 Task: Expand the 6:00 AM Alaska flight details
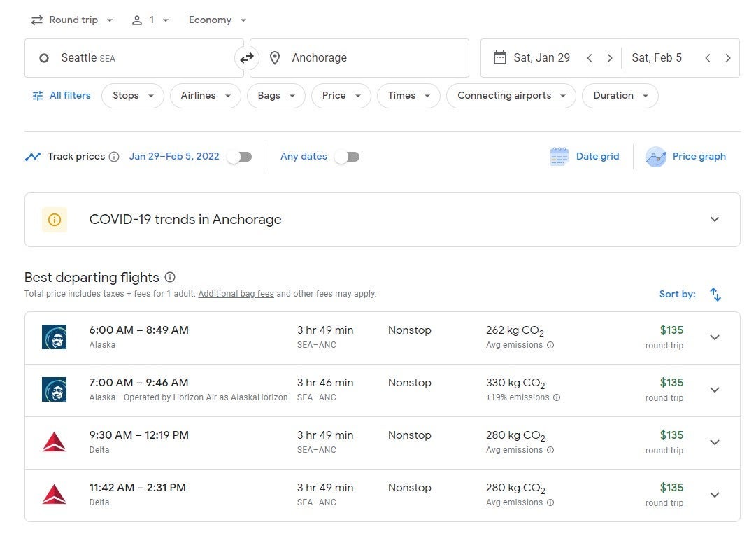point(714,338)
